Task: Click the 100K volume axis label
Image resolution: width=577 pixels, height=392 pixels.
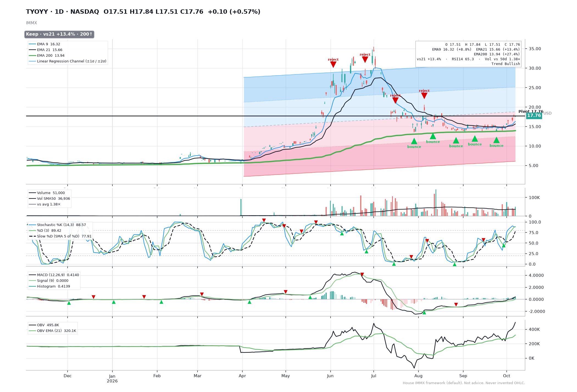Action: 534,198
